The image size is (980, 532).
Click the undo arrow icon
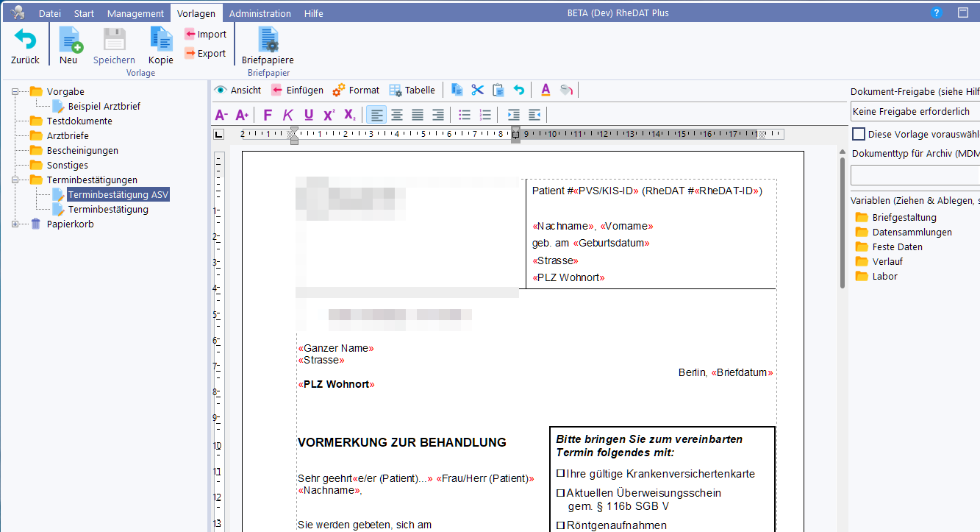[519, 90]
